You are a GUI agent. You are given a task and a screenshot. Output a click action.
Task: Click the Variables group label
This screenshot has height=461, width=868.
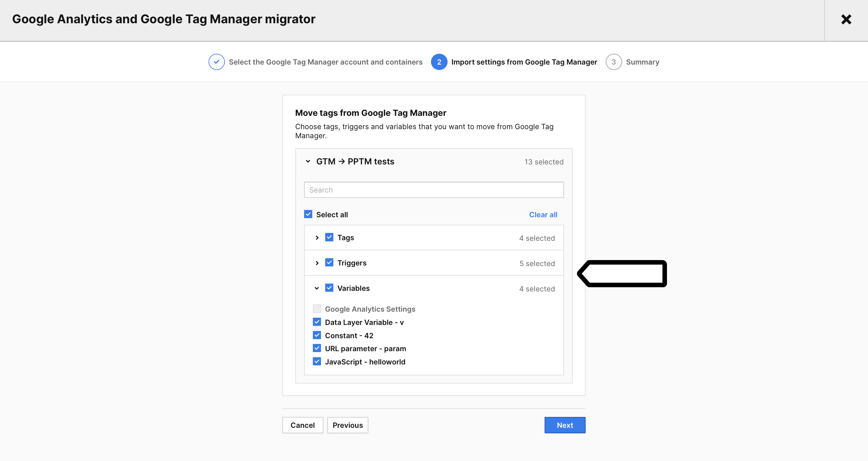click(x=354, y=288)
